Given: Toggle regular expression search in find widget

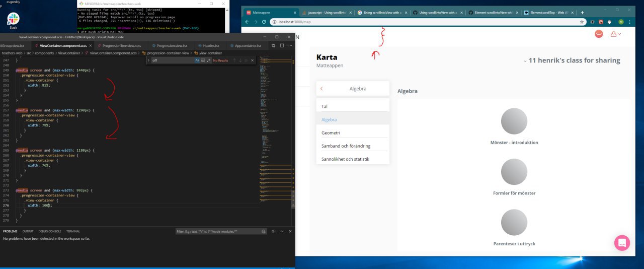Looking at the screenshot, I should tap(208, 60).
